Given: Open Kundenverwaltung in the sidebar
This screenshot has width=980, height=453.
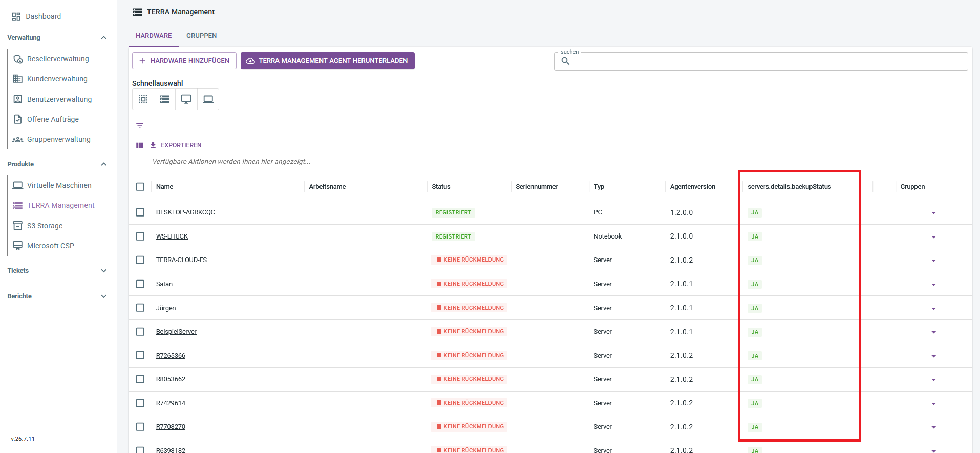Looking at the screenshot, I should pos(57,79).
